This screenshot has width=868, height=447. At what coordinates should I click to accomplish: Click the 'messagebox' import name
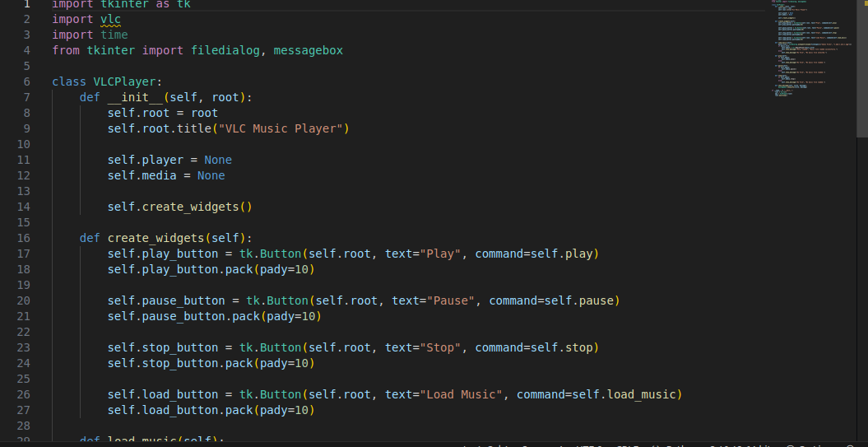pos(309,50)
